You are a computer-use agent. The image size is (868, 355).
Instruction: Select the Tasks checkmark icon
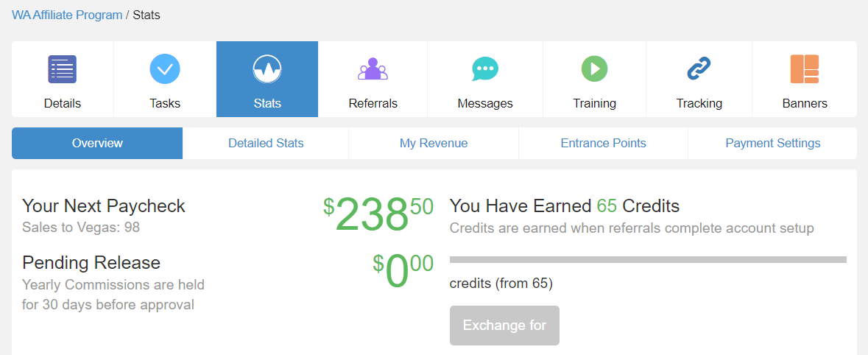[165, 69]
